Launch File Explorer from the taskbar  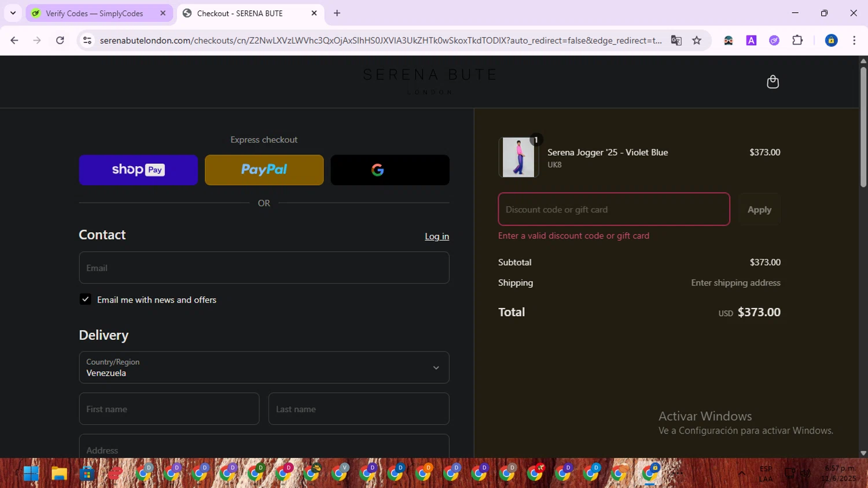point(59,474)
